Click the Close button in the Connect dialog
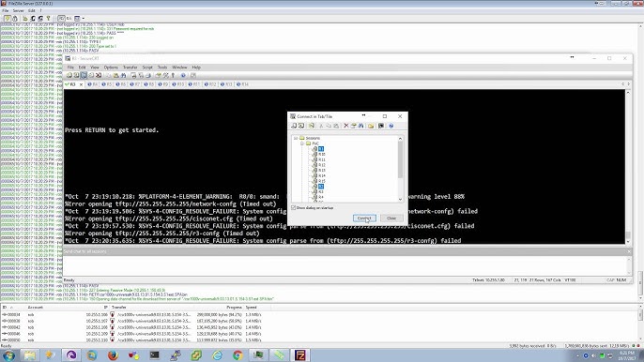 click(391, 219)
